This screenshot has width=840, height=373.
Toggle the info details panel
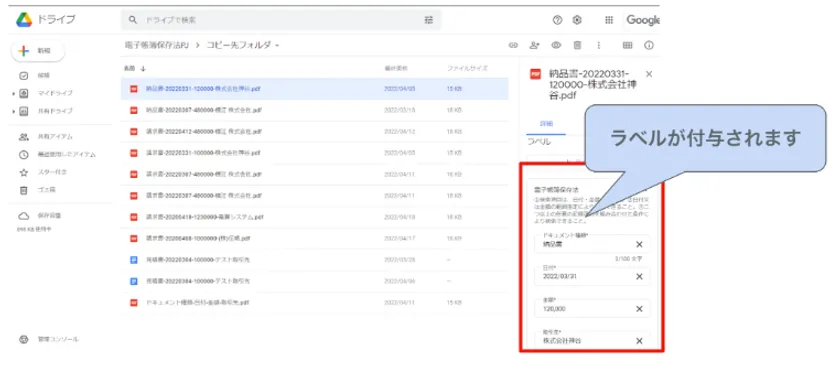coord(649,46)
